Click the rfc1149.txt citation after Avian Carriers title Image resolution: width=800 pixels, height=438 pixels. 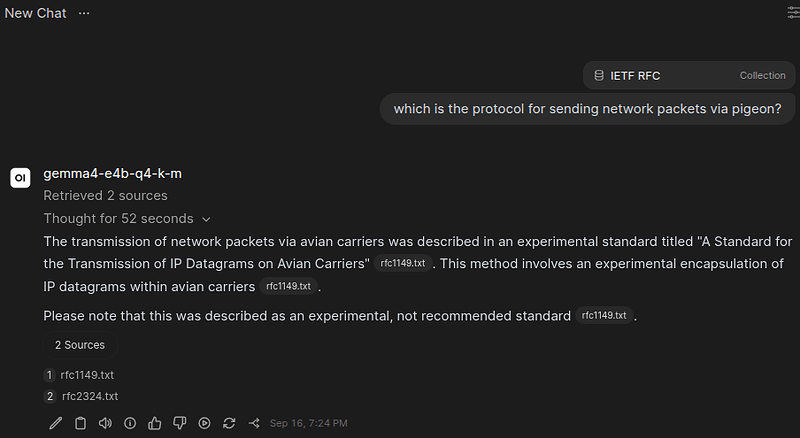click(403, 263)
